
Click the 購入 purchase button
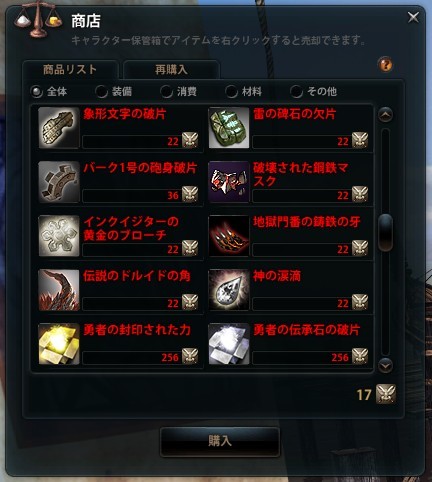(220, 441)
